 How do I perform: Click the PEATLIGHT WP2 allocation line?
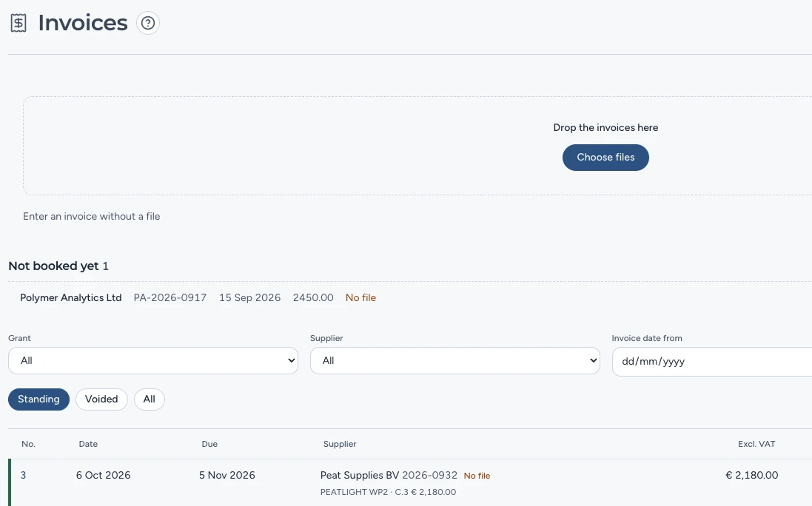point(389,492)
